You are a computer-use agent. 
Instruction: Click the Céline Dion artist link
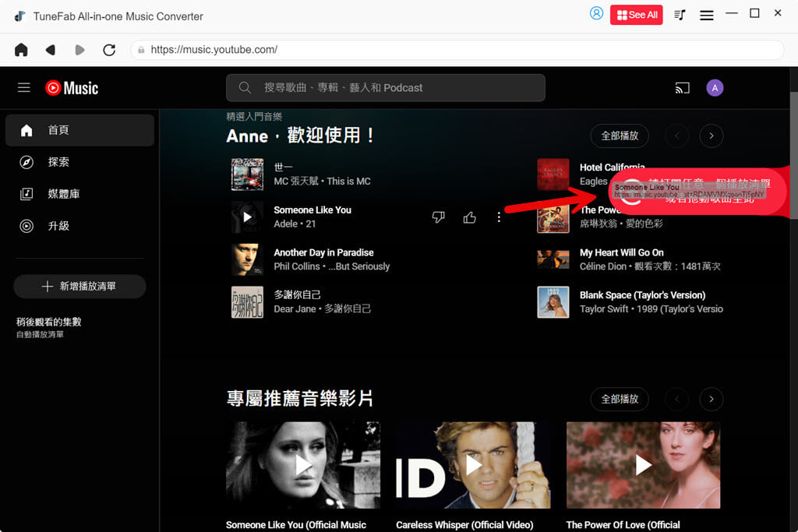tap(603, 266)
